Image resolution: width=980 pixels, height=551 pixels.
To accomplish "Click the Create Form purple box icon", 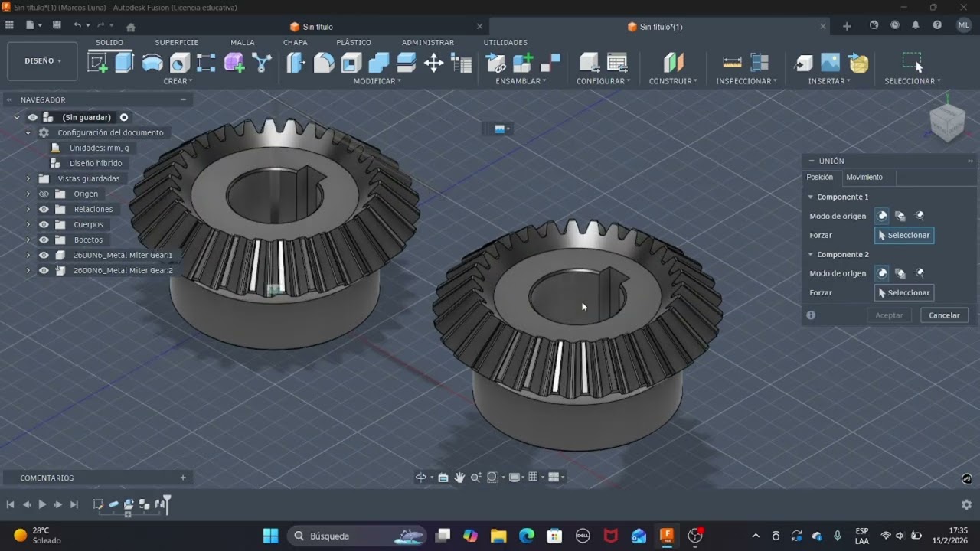I will (x=234, y=63).
